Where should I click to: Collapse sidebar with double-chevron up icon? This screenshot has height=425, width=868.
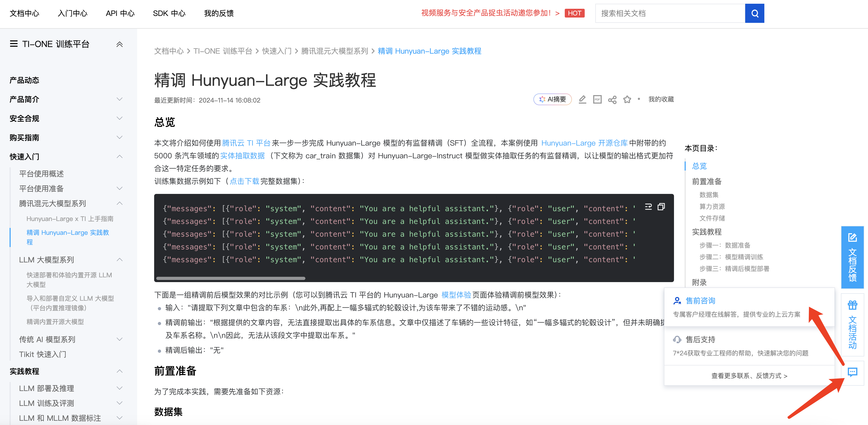[x=119, y=44]
